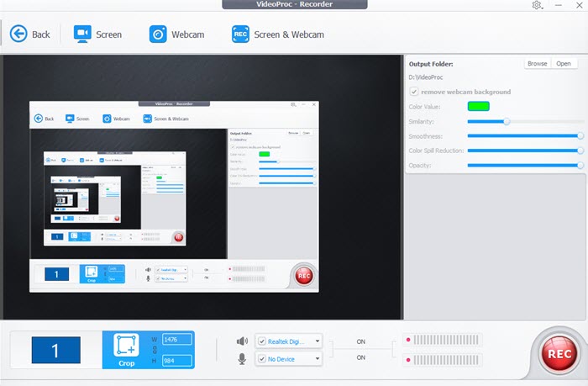Click the Browse output folder button
588x386 pixels.
(537, 63)
